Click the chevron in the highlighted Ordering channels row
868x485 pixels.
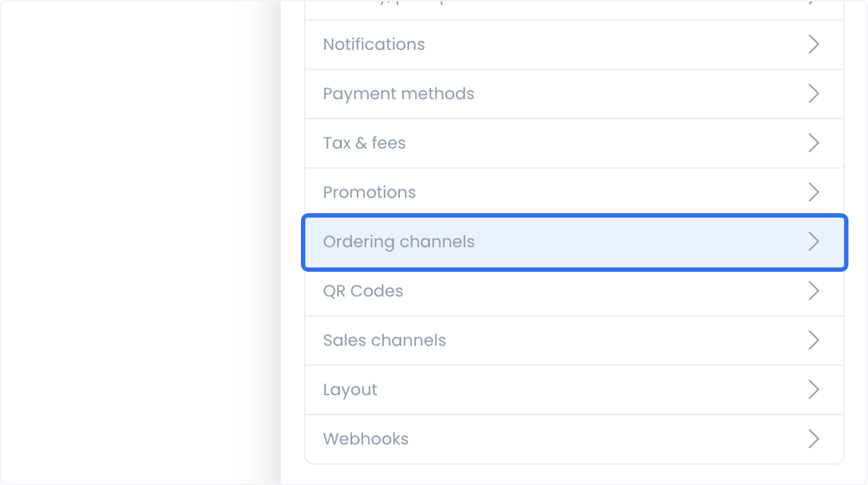(x=814, y=241)
